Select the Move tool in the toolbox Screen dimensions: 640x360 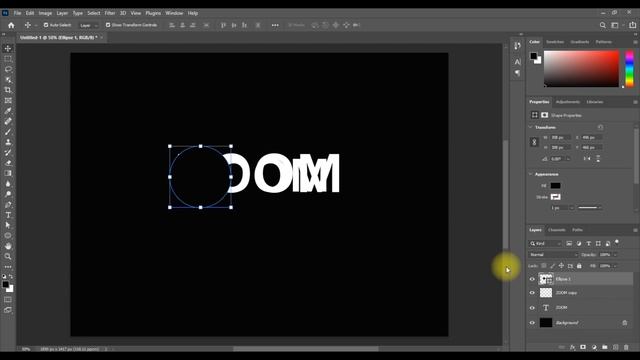click(x=8, y=49)
